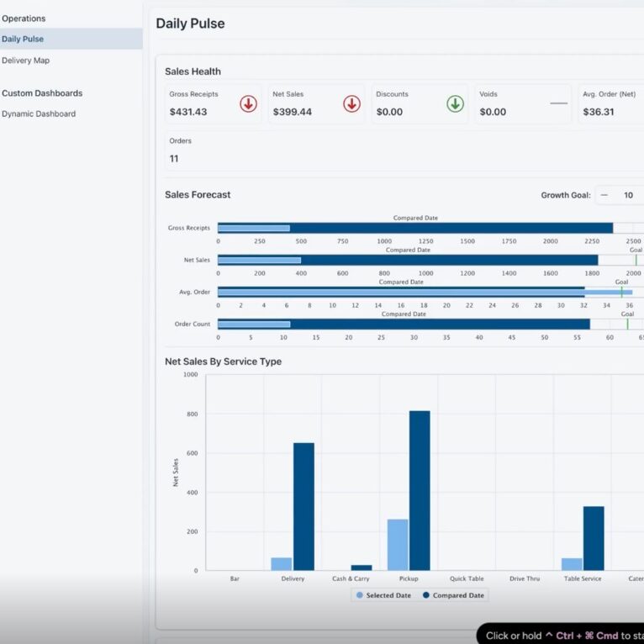Decrease Growth Goal with the minus button

[x=604, y=195]
